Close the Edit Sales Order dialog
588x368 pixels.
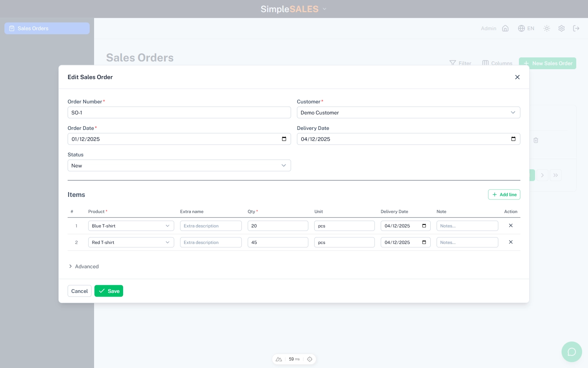coord(517,77)
